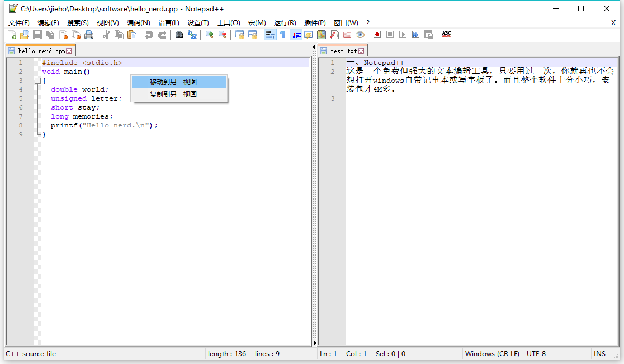This screenshot has height=364, width=624.
Task: Print the document using the printer icon
Action: [x=89, y=34]
